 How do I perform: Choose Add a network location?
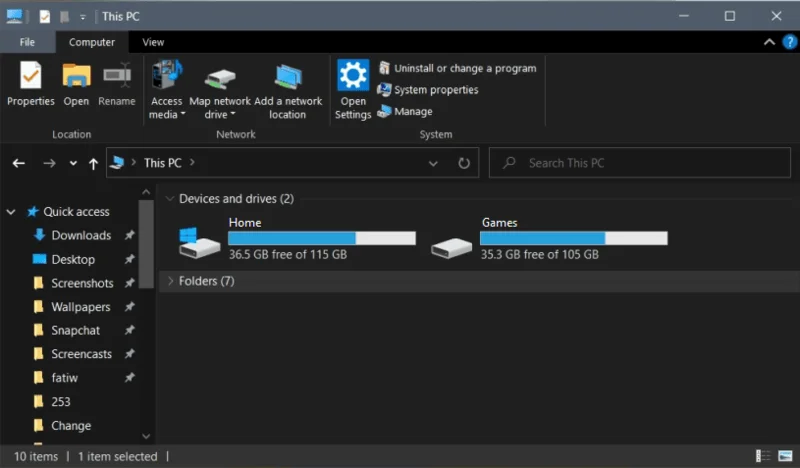click(288, 90)
